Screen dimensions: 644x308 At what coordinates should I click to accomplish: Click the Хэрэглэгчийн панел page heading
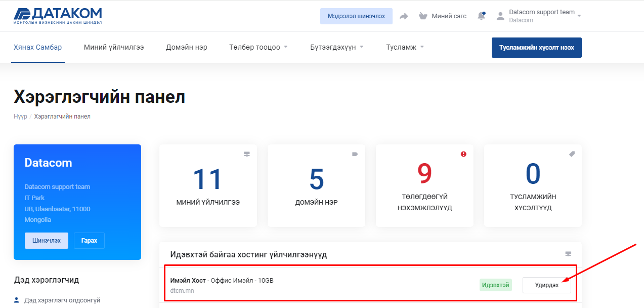100,97
